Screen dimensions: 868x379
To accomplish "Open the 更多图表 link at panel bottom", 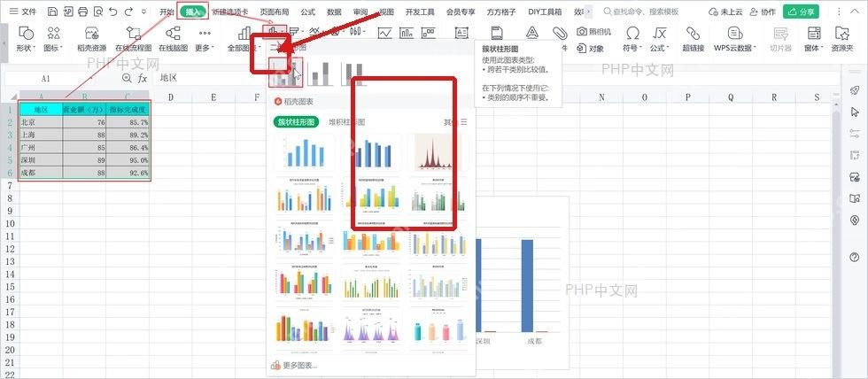I will [294, 365].
